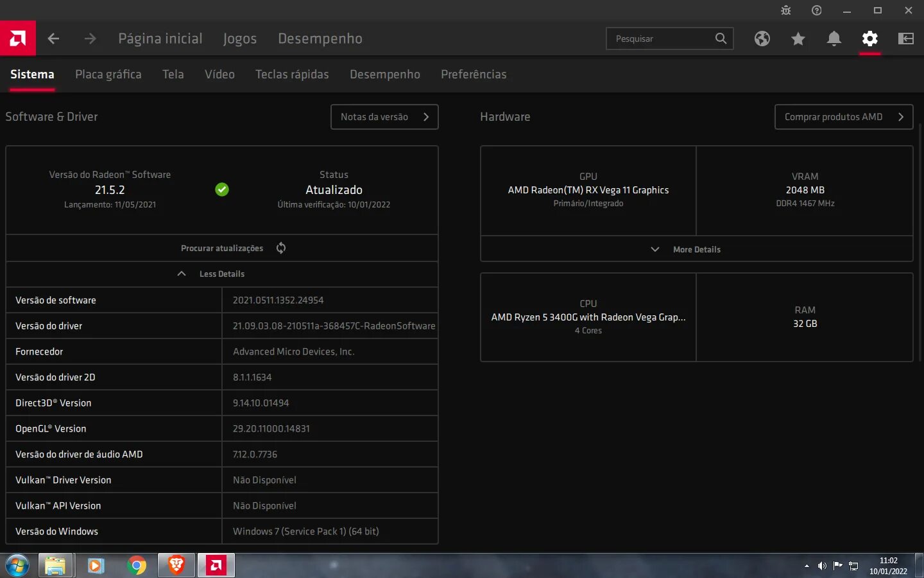924x578 pixels.
Task: Click software version 2021.0511.1352.24954 value
Action: [278, 300]
